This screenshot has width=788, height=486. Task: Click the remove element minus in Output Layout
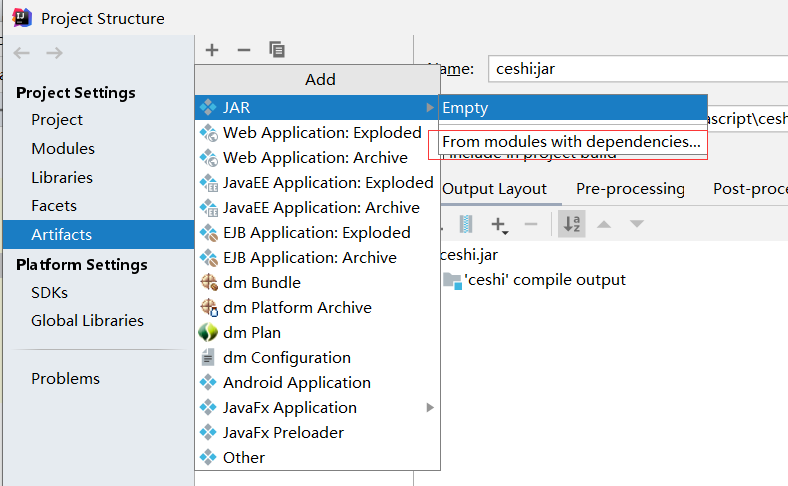531,224
